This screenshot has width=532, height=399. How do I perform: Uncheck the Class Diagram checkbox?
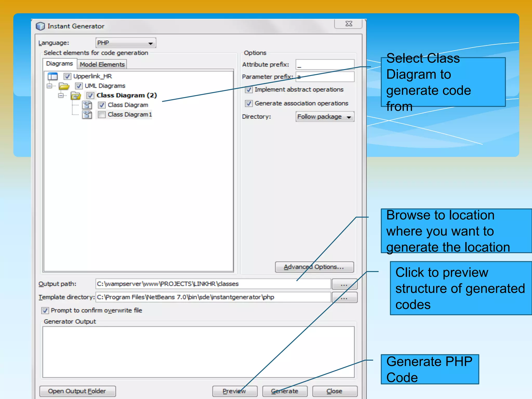point(102,105)
